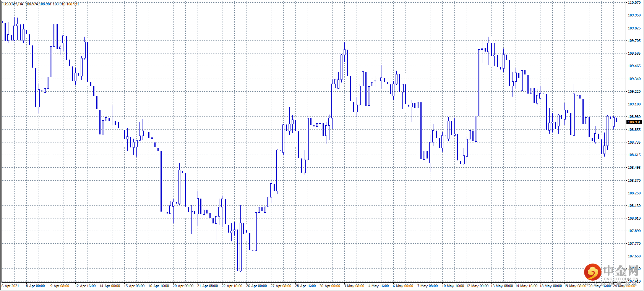Click the 21 Apr 08:00 time label
The height and width of the screenshot is (291, 644).
208,286
